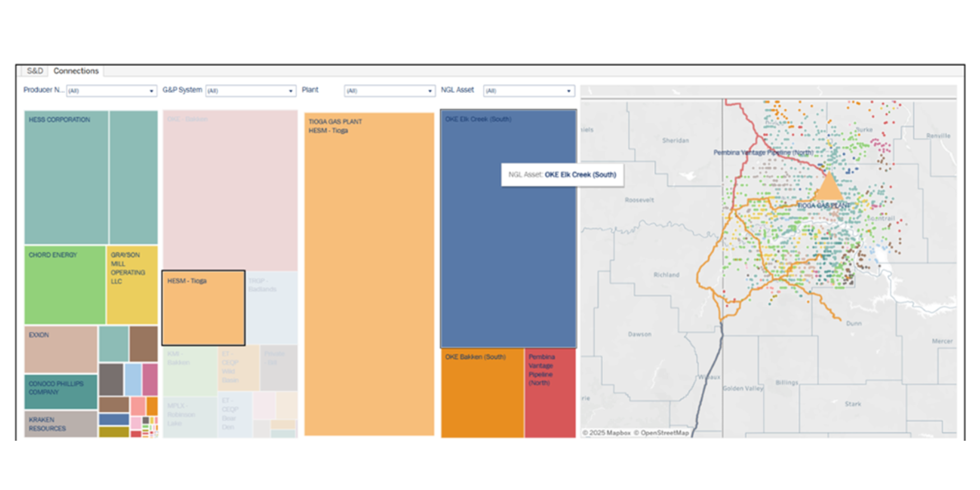Click the magenta unlabeled producer tile
980x490 pixels.
[150, 380]
